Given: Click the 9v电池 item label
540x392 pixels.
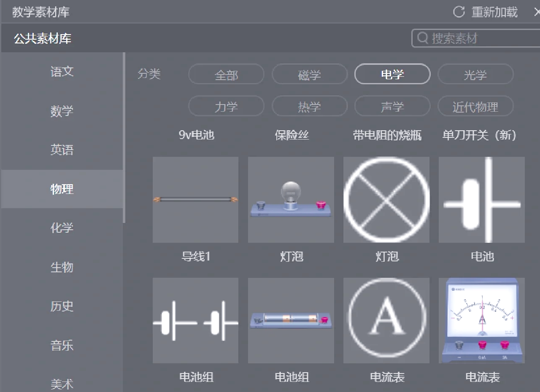Looking at the screenshot, I should [x=196, y=135].
